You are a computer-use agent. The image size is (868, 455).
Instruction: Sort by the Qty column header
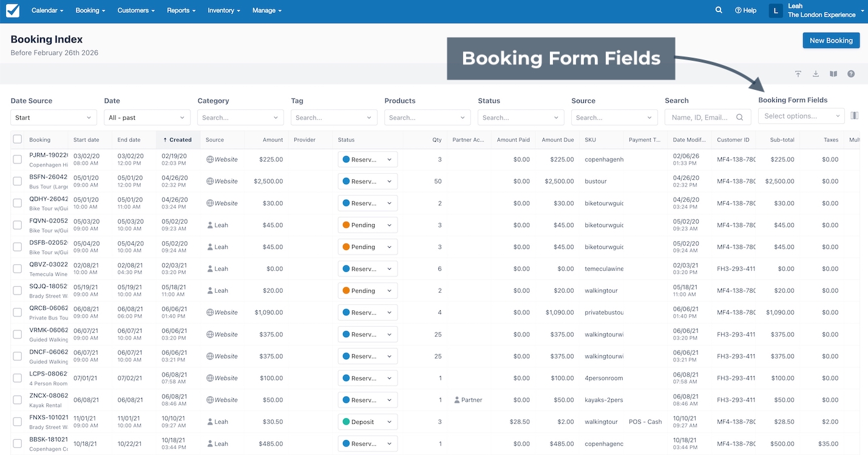click(437, 140)
